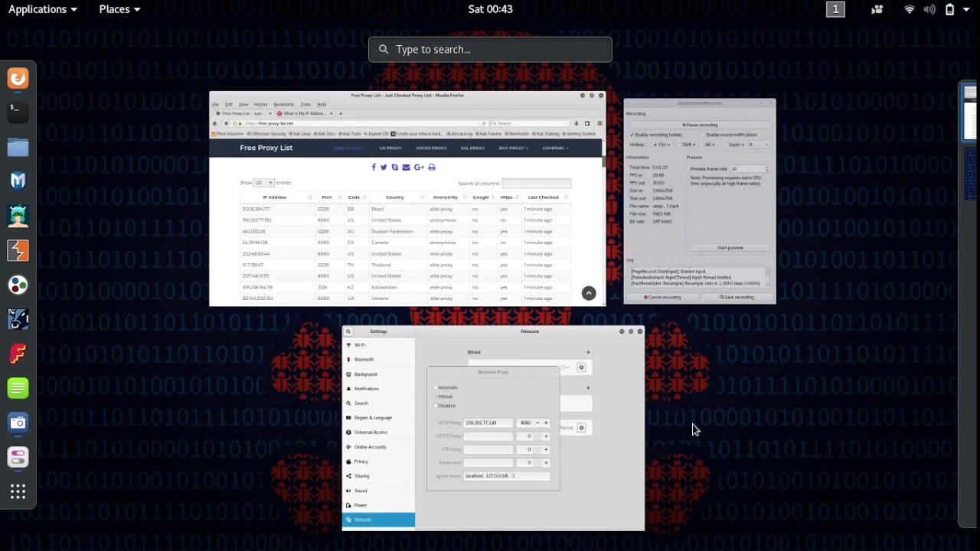Click the battery icon in top bar

coord(949,9)
